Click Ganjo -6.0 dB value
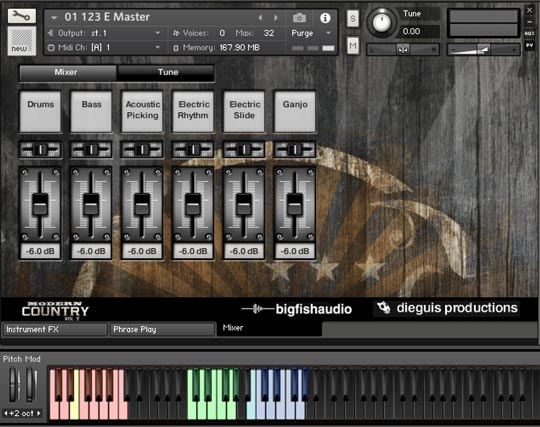Screen dimensions: 540x427 pos(295,251)
